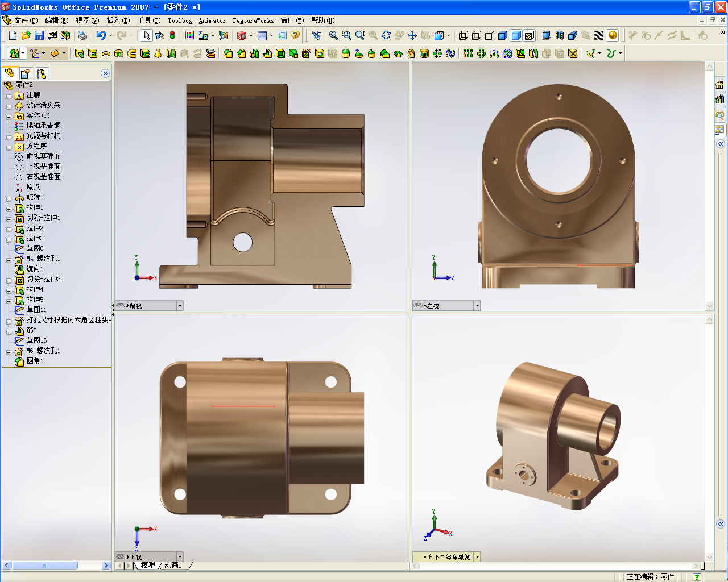Enable Shadows in Shaded Mode icon
Viewport: 728px width, 582px height.
tap(547, 35)
